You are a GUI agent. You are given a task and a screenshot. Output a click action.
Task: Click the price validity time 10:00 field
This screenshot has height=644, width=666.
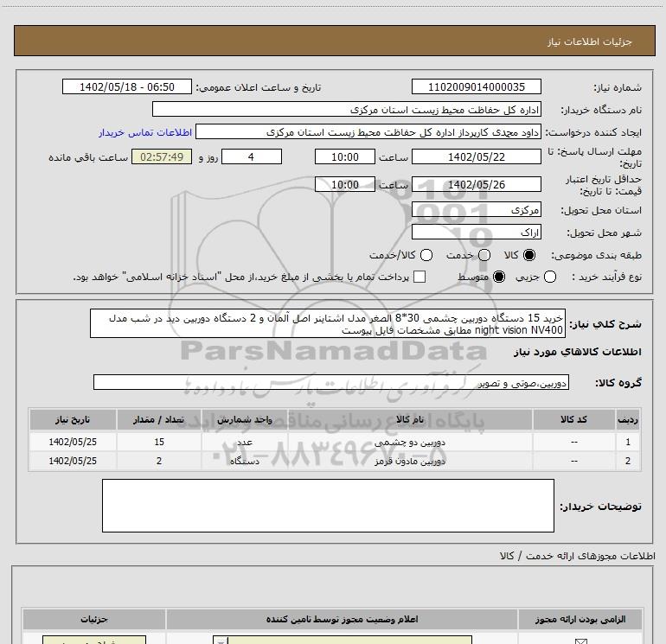pyautogui.click(x=345, y=184)
